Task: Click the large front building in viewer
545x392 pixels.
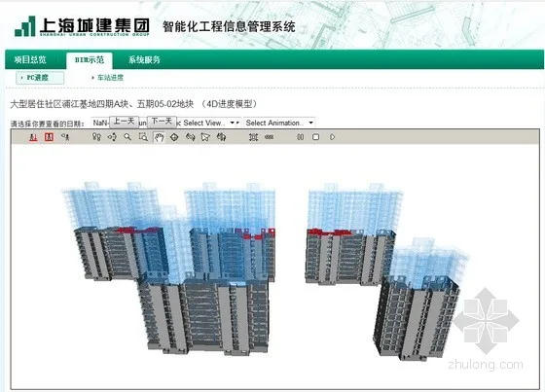Action: click(203, 314)
